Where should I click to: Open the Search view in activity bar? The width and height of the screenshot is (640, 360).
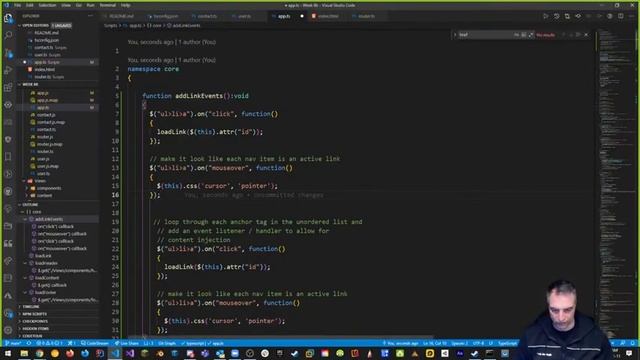8,35
